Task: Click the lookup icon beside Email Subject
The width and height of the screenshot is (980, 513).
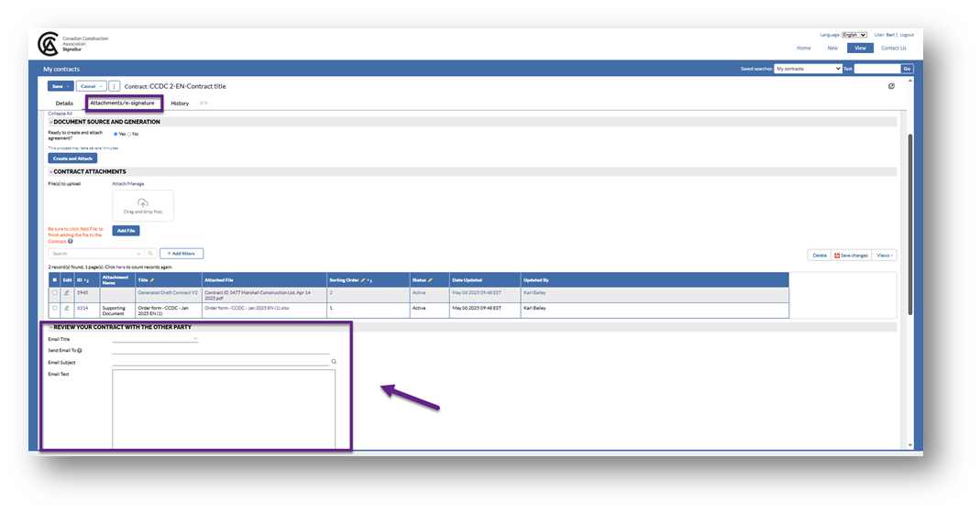Action: [334, 362]
